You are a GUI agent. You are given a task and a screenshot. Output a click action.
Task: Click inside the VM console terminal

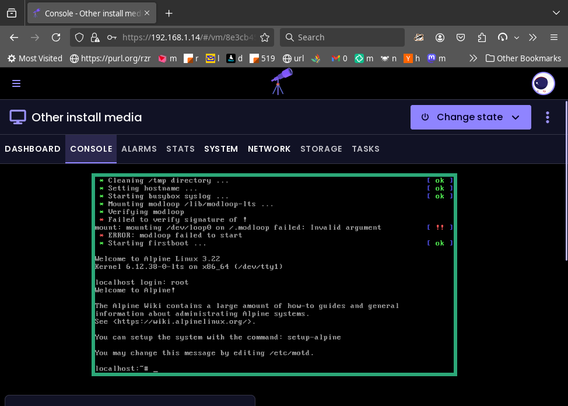pos(274,275)
